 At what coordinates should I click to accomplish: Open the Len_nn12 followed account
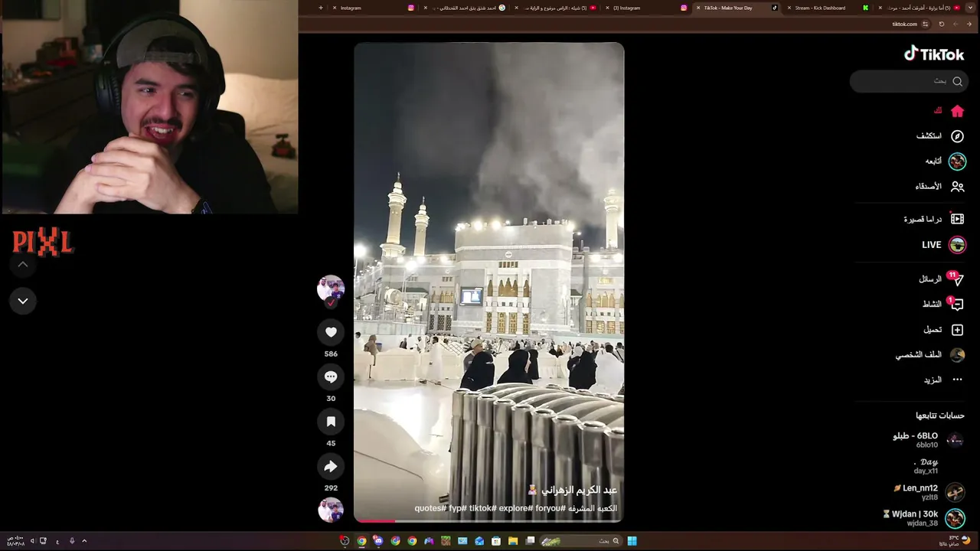[929, 492]
